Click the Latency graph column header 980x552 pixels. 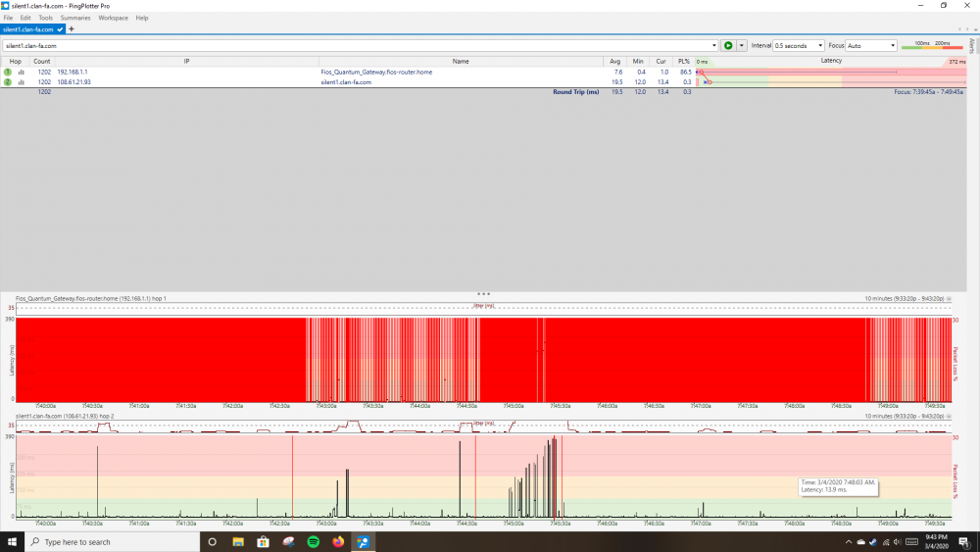[831, 61]
